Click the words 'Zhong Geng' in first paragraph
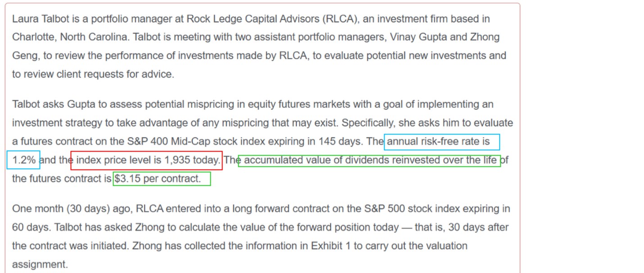 (485, 37)
